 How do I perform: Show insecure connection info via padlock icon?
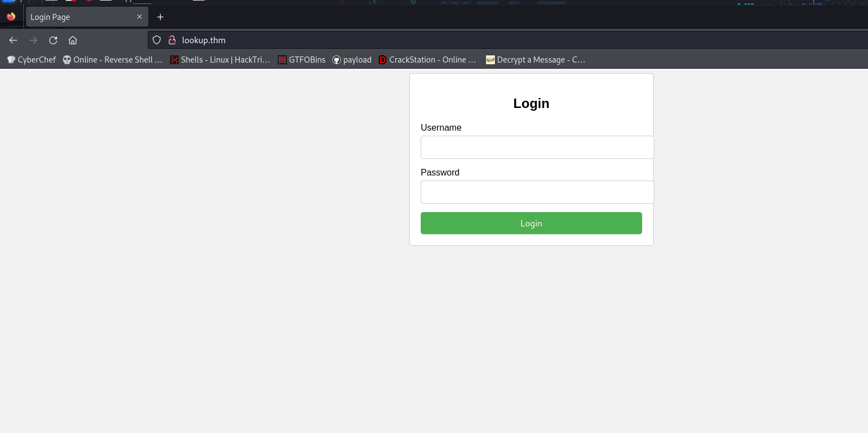click(x=172, y=40)
